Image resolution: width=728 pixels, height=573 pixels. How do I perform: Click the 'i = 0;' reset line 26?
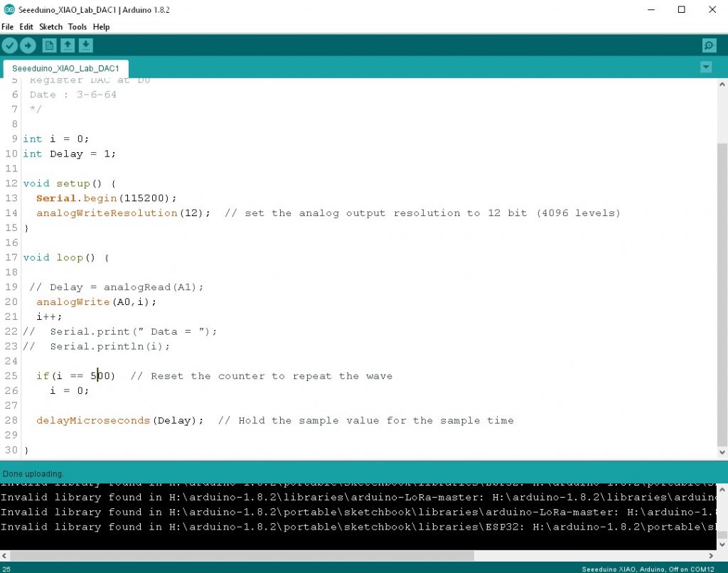tap(69, 391)
